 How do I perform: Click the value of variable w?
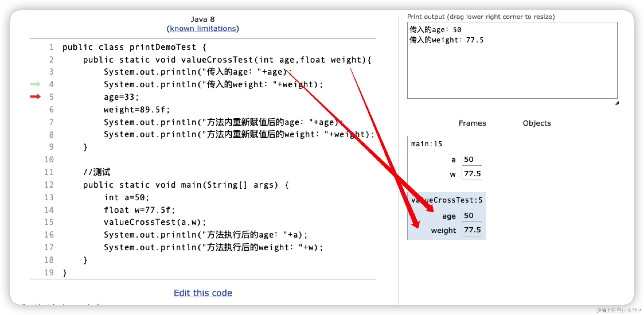point(472,174)
